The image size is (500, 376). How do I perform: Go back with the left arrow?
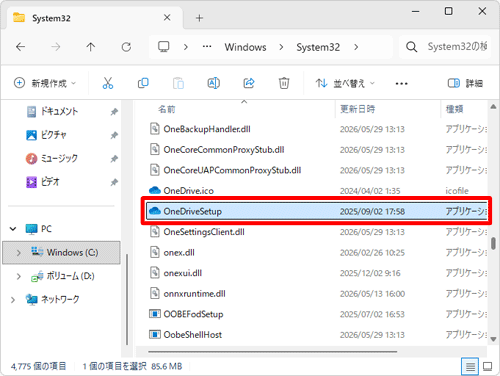[21, 47]
